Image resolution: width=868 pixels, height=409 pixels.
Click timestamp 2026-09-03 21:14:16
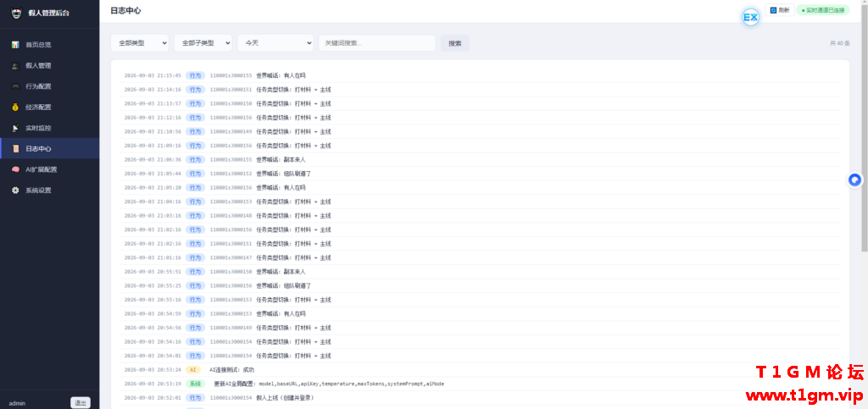point(153,90)
